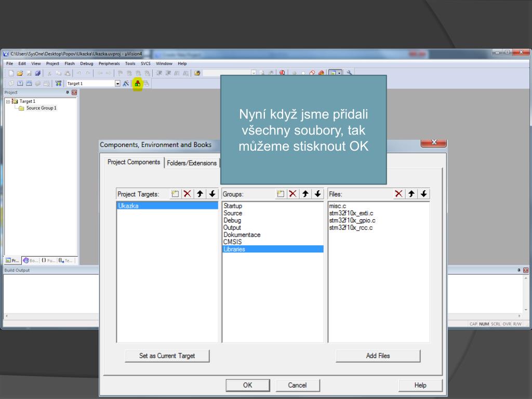Delete selected project target icon

point(187,194)
